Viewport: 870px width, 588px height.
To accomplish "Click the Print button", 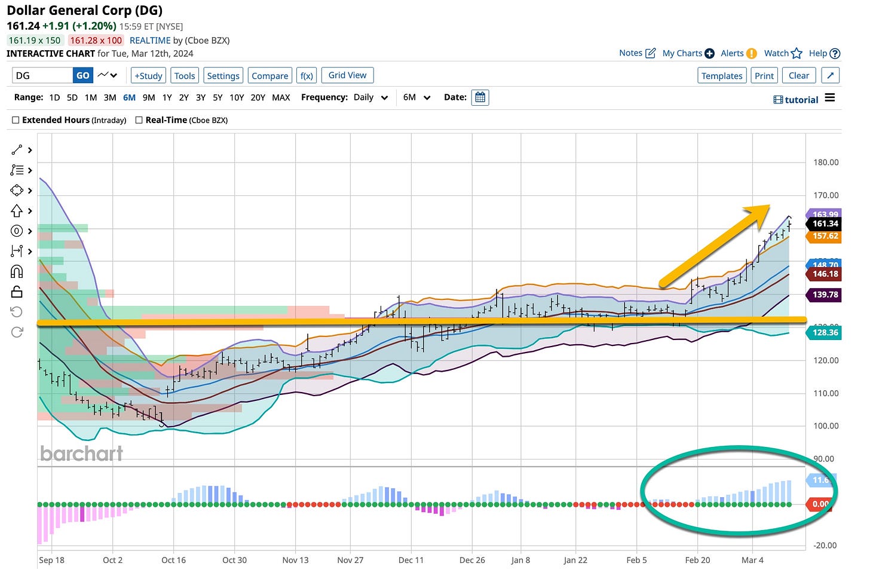I will point(764,75).
